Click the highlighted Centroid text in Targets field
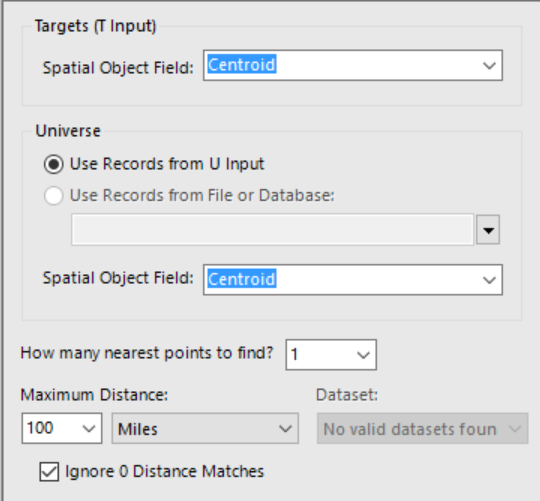 coord(241,64)
